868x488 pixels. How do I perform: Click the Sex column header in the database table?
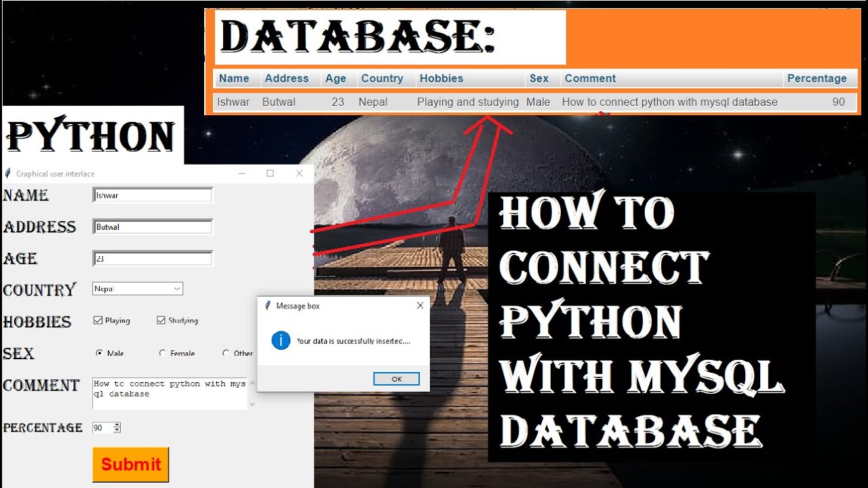(x=539, y=79)
